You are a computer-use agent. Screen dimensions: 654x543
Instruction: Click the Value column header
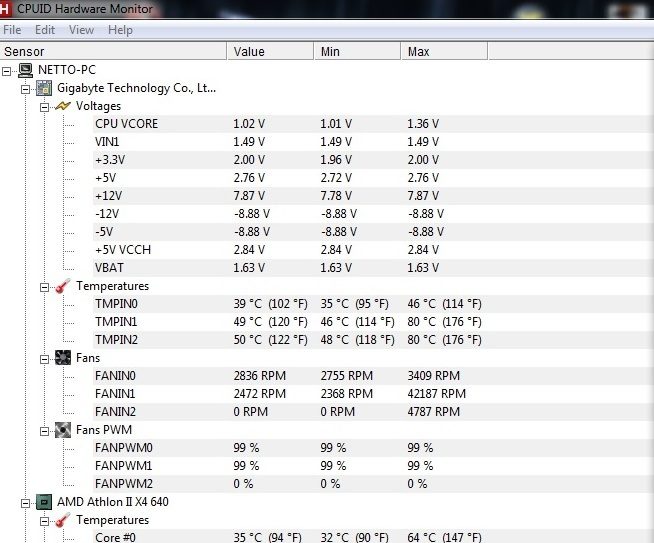pos(270,51)
